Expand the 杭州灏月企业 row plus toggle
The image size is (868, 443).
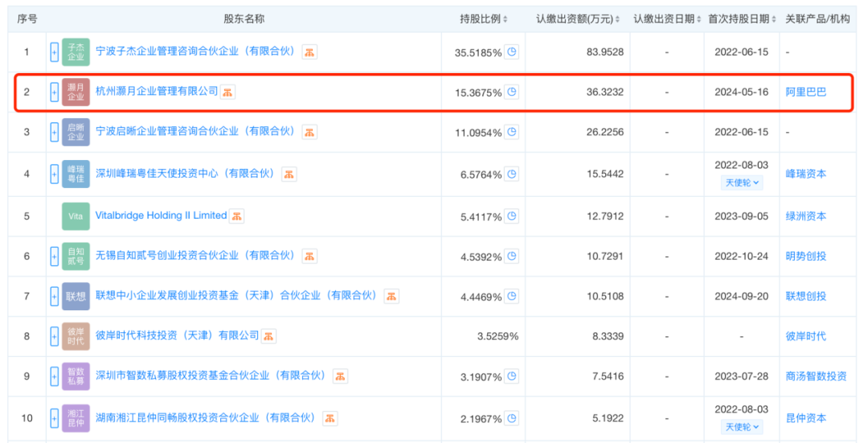tap(55, 92)
